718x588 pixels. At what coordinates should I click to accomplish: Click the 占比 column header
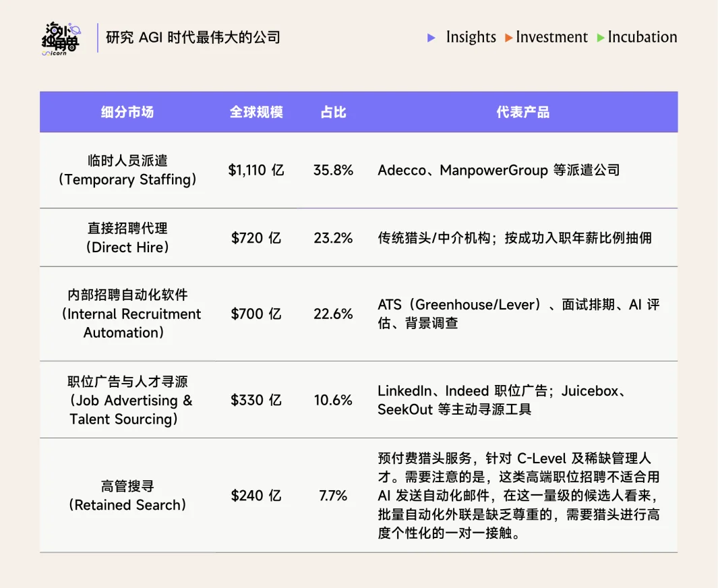(x=333, y=112)
